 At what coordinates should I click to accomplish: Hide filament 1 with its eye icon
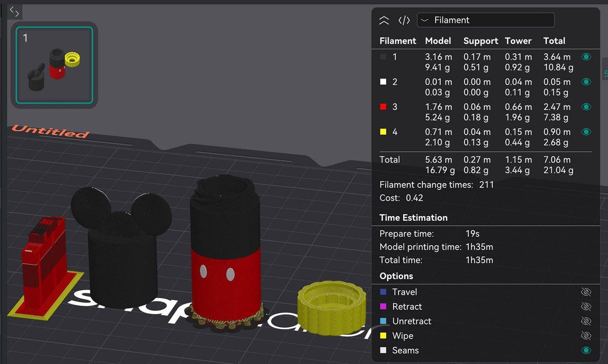click(x=586, y=57)
